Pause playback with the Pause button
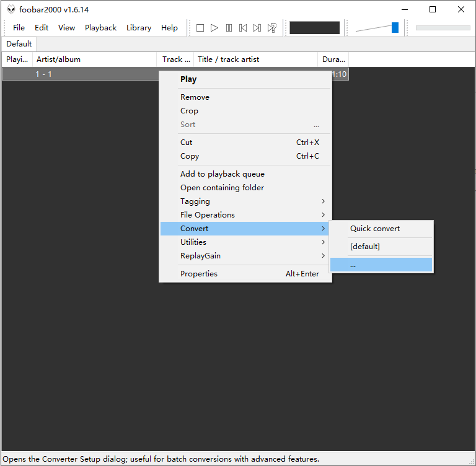Viewport: 476px width, 466px height. [229, 28]
